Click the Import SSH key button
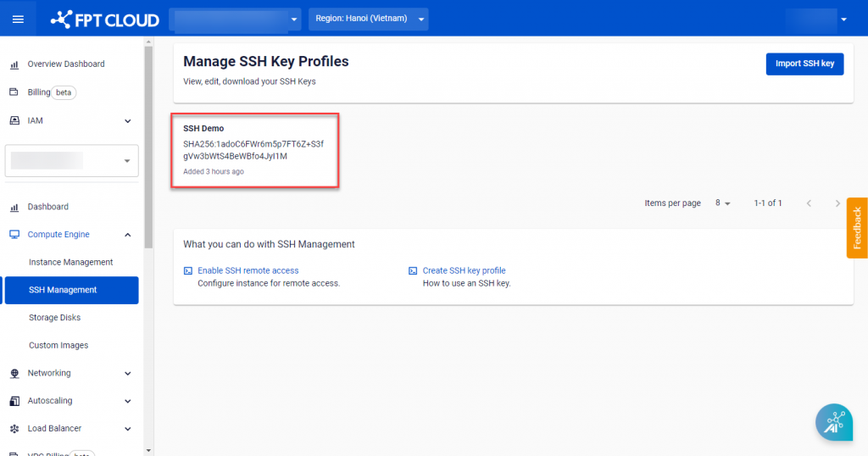The height and width of the screenshot is (456, 868). (804, 64)
